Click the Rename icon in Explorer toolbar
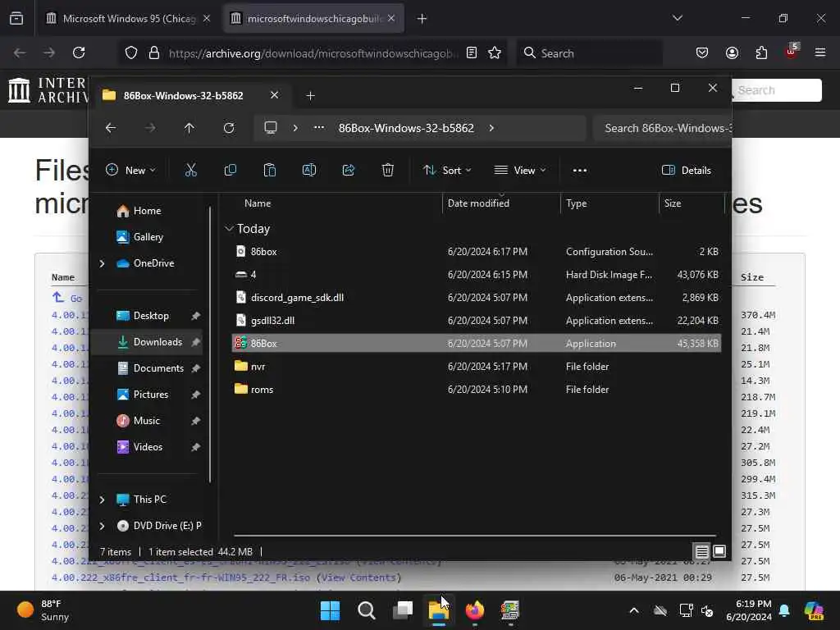This screenshot has width=840, height=630. coord(309,171)
